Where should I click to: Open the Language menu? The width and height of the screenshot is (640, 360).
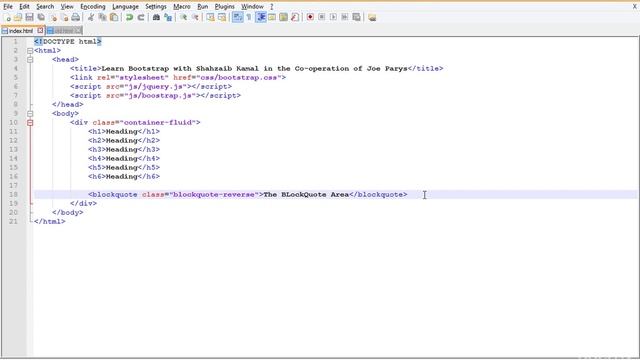(125, 7)
